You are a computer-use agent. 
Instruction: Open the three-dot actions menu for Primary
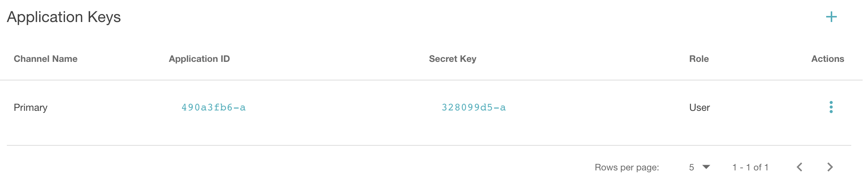click(x=831, y=107)
